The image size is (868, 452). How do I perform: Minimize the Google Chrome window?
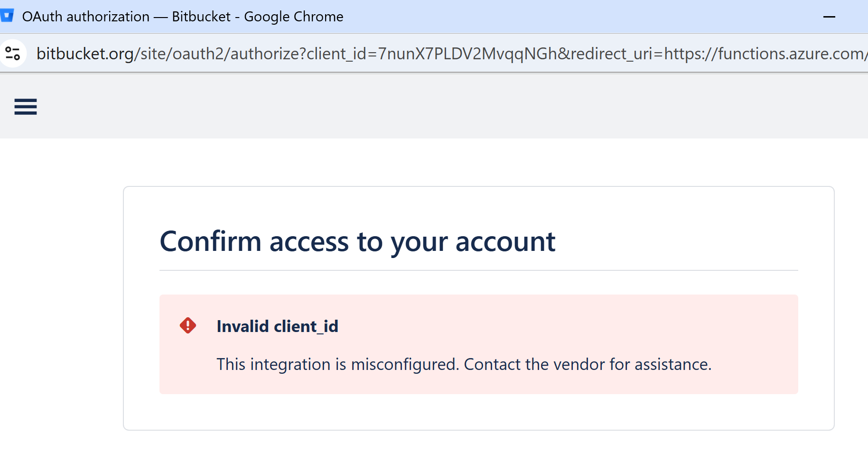(x=830, y=17)
